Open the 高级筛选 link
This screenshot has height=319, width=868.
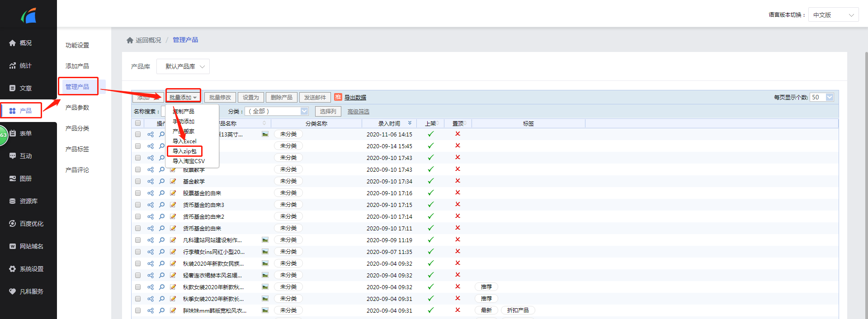[359, 112]
